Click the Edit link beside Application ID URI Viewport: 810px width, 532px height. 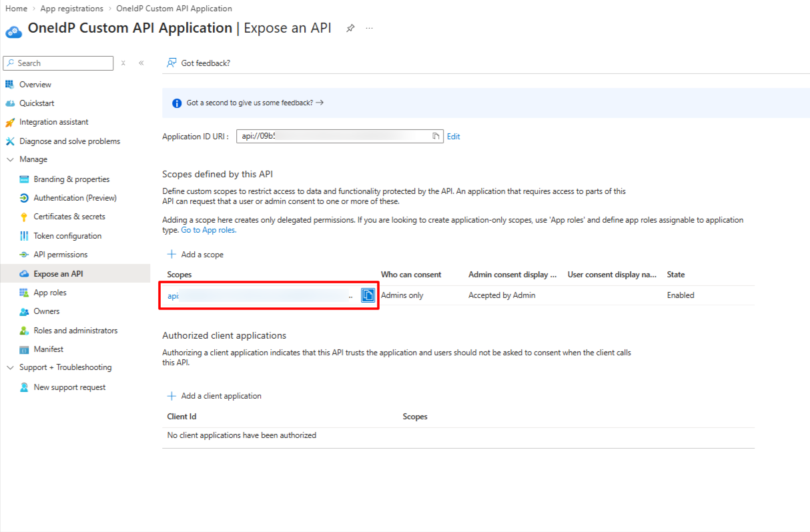(454, 137)
